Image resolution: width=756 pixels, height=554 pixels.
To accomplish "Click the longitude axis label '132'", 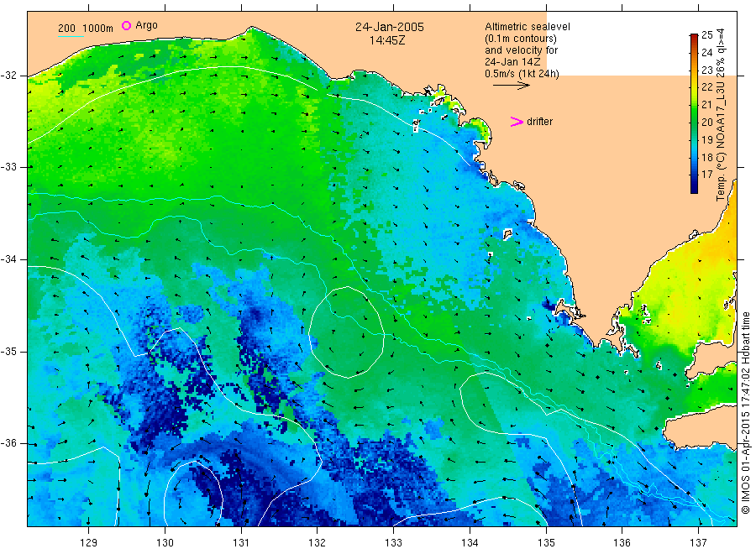I will [x=318, y=542].
